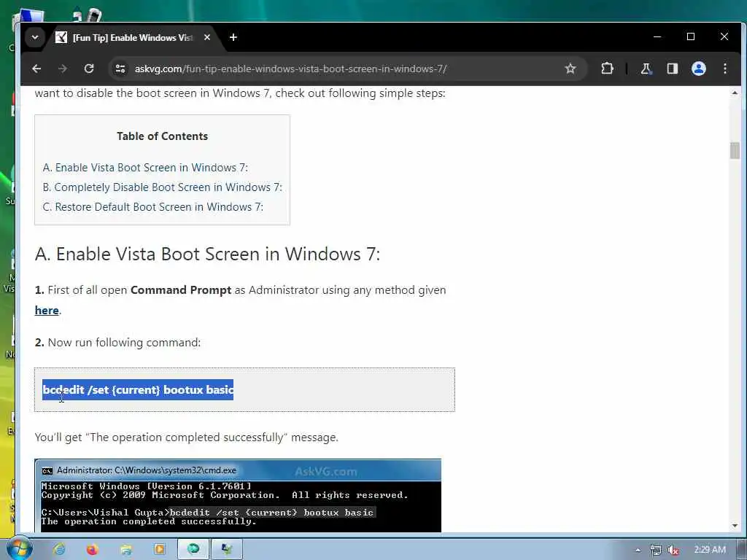The height and width of the screenshot is (560, 747).
Task: Open the muted volume tray icon
Action: coord(673,550)
